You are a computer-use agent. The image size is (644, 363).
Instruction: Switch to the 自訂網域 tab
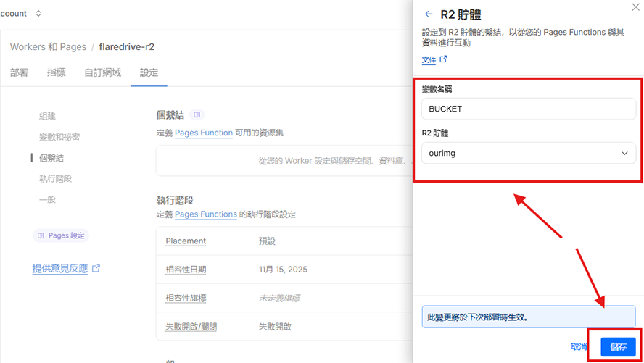pyautogui.click(x=103, y=72)
